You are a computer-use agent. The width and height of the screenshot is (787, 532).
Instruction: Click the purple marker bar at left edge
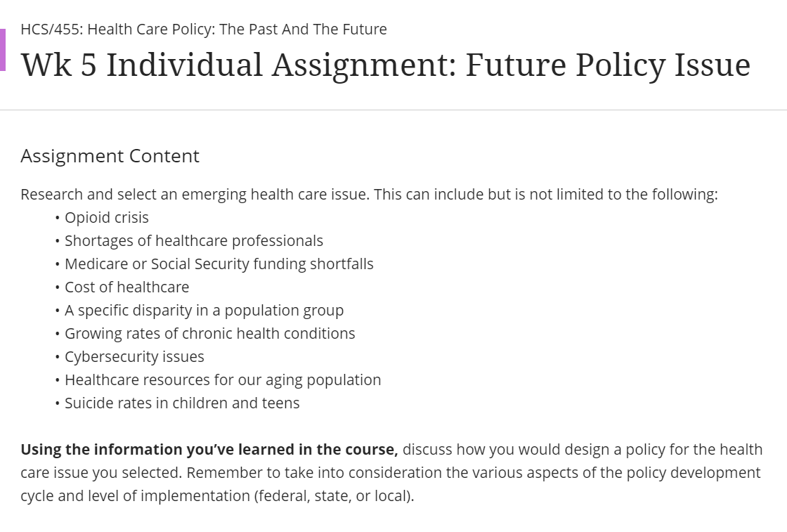[3, 50]
